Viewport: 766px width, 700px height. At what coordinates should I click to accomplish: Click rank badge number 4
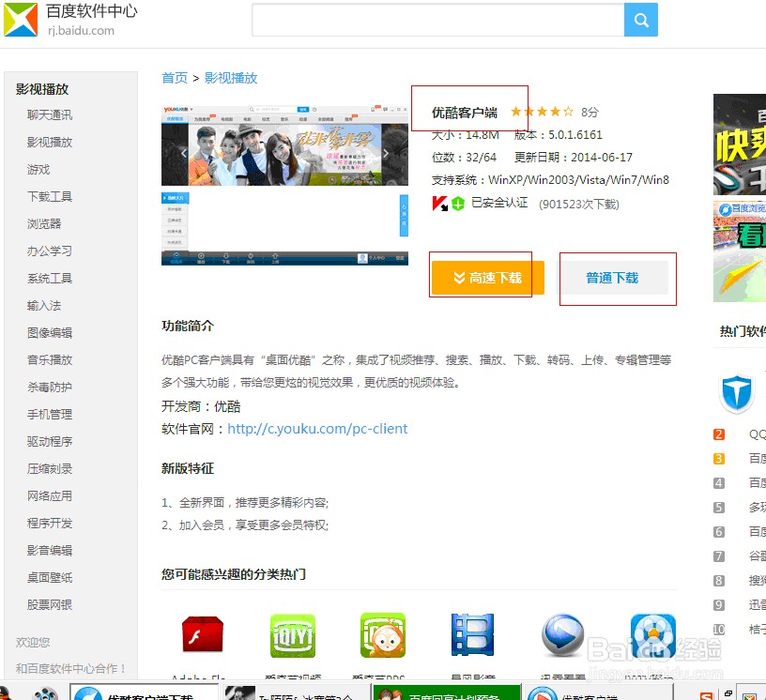[719, 483]
